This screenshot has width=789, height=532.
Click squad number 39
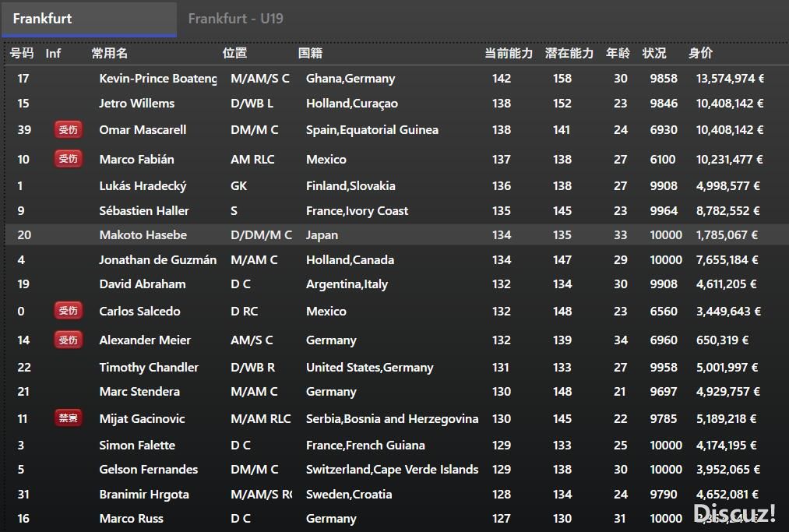click(24, 130)
